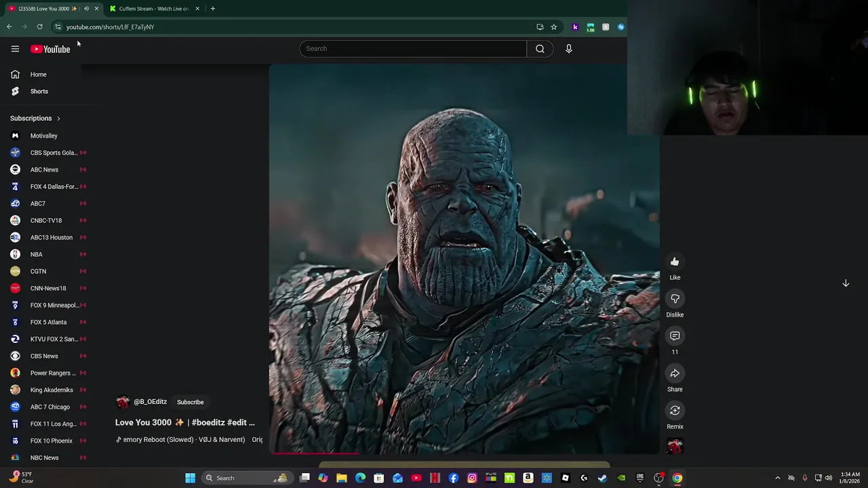View site information icon in address bar
This screenshot has height=488, width=868.
point(58,27)
